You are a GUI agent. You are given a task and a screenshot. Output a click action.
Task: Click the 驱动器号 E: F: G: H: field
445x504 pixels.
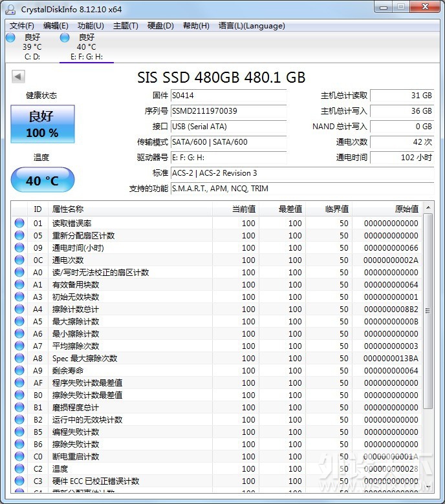[x=228, y=158]
